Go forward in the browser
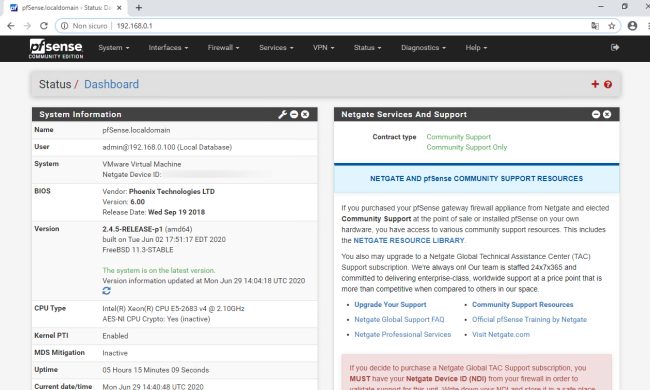 coord(27,26)
